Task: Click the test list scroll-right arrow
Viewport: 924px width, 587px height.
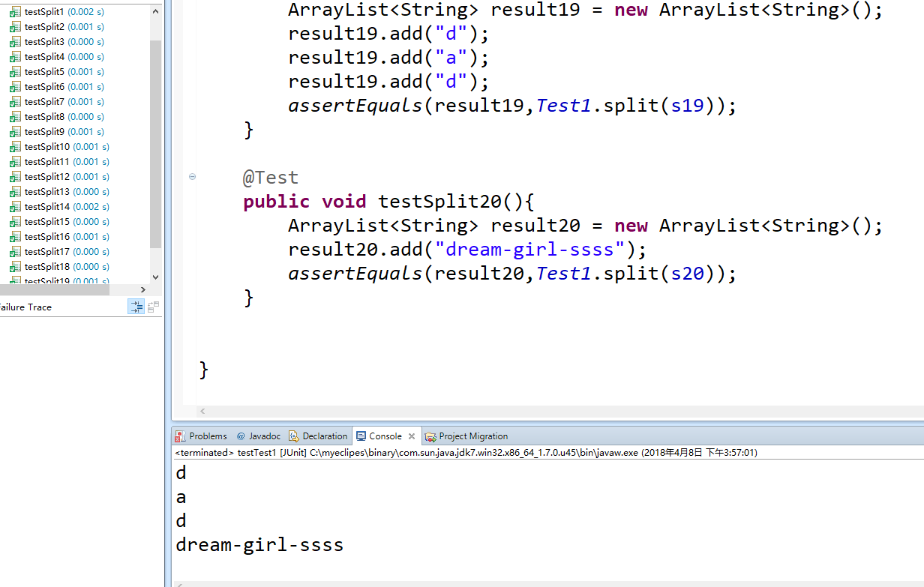Action: [143, 290]
